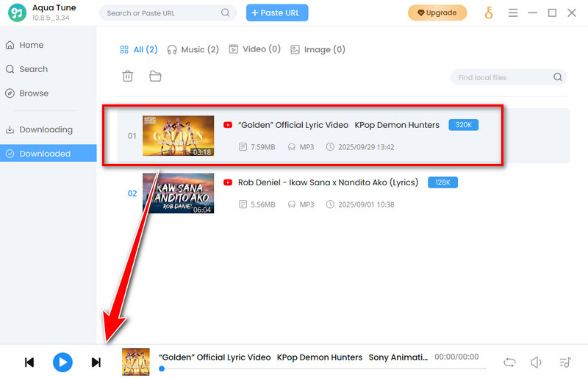588x378 pixels.
Task: Click YouTube icon beside Golden track
Action: tap(228, 125)
